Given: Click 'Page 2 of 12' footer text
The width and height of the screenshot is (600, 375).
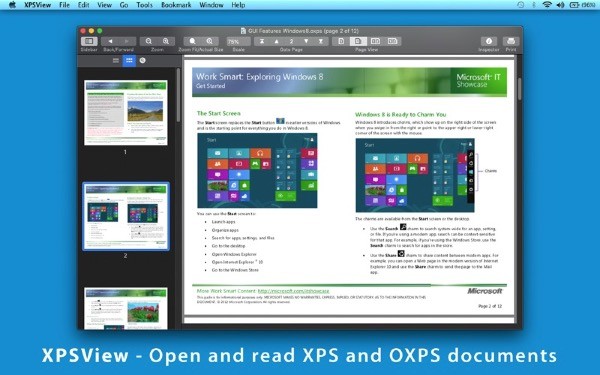Looking at the screenshot, I should [490, 306].
